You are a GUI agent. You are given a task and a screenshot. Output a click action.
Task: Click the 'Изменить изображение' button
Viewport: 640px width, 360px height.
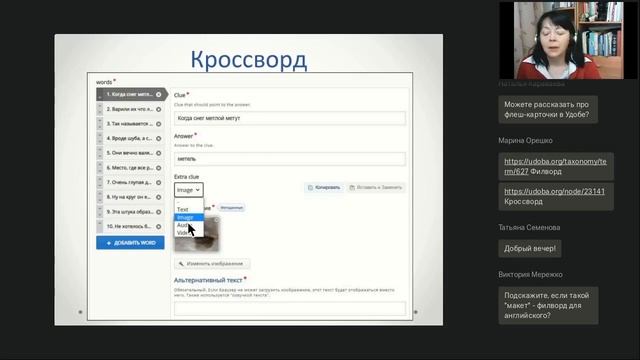tap(211, 264)
